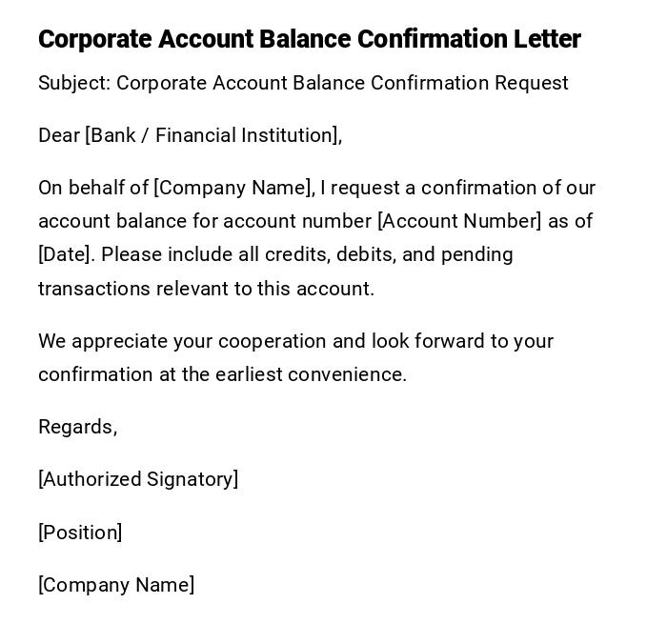The width and height of the screenshot is (667, 644).
Task: Click the phrase 'On behalf of'
Action: pos(92,188)
